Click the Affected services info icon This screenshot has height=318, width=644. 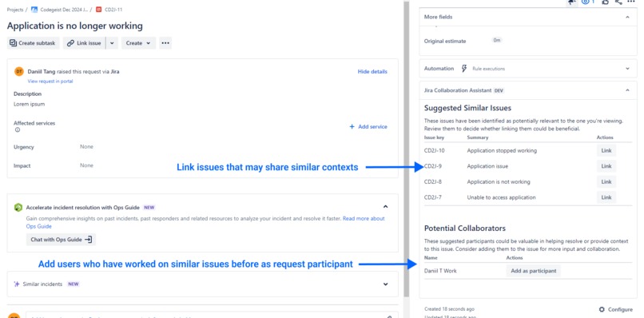[x=18, y=129]
